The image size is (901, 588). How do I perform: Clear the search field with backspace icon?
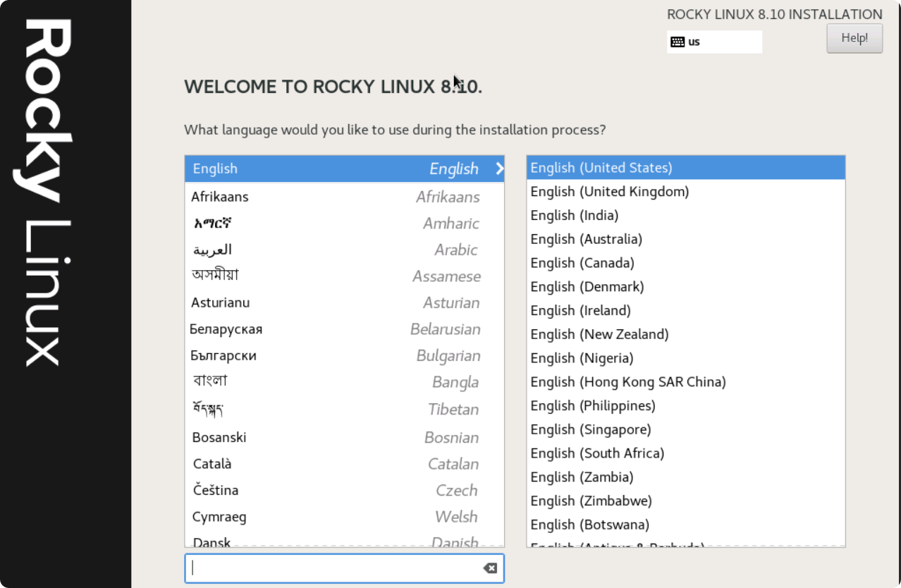[490, 568]
